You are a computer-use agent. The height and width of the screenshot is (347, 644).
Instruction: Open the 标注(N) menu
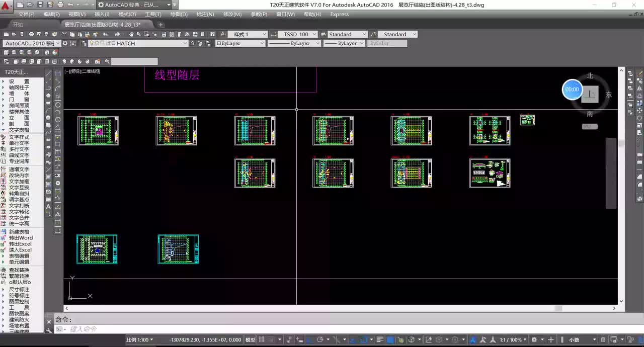point(205,14)
